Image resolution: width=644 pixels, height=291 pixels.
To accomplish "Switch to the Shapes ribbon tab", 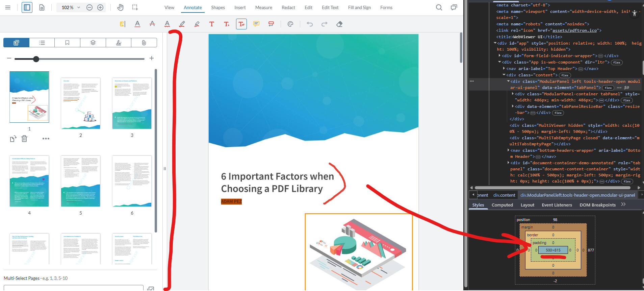I will click(x=218, y=7).
